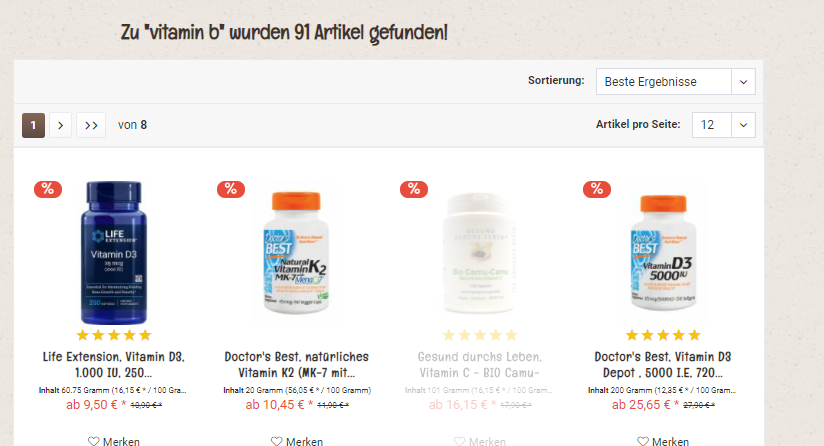The width and height of the screenshot is (824, 446).
Task: Open Life Extension Vitamin D3 product title link
Action: [x=114, y=365]
